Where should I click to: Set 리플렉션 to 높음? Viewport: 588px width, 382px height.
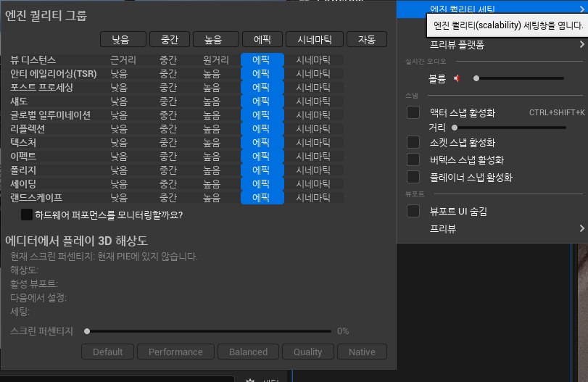click(x=212, y=128)
